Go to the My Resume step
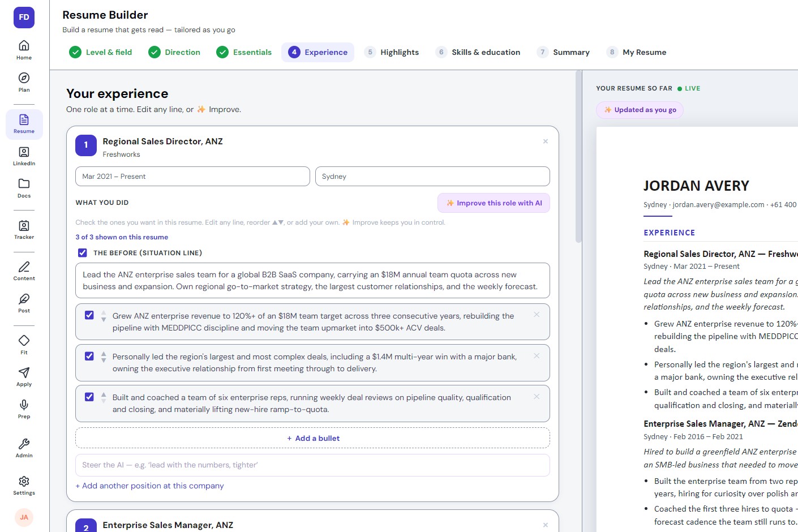 [637, 52]
